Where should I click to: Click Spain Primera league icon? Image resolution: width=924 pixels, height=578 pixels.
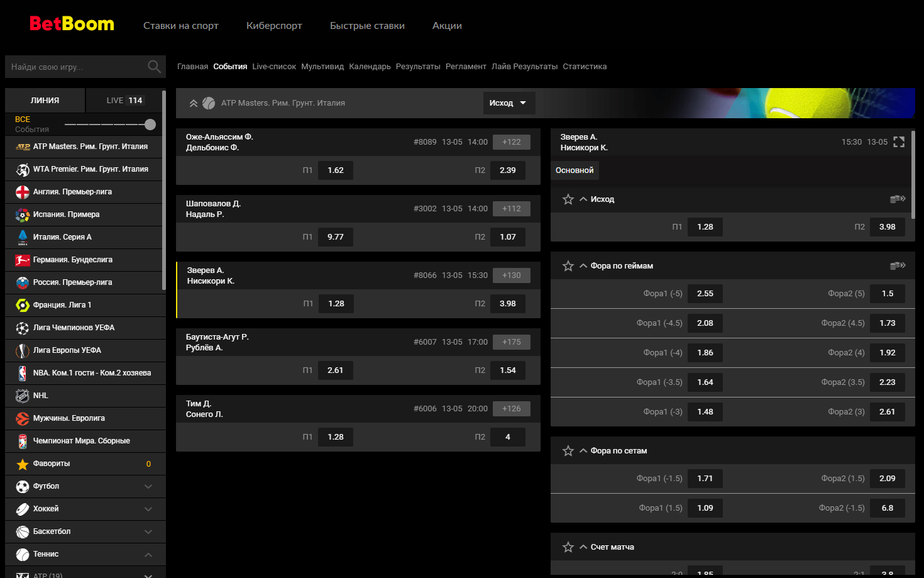23,214
